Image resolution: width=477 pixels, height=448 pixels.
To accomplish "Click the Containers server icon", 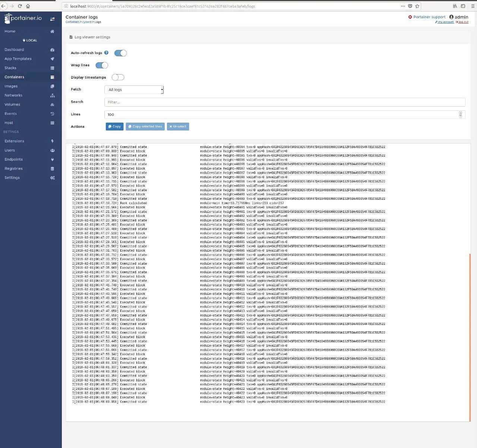I will 52,77.
